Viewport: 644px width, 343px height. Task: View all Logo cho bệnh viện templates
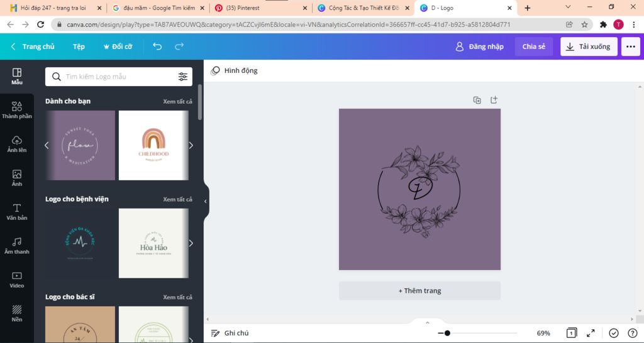click(177, 199)
